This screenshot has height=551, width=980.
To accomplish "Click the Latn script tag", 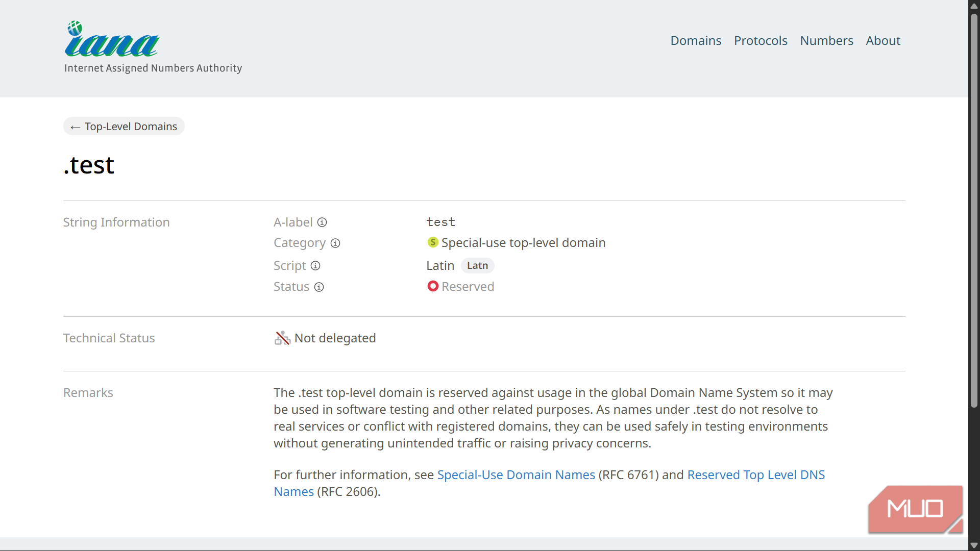I will coord(477,265).
